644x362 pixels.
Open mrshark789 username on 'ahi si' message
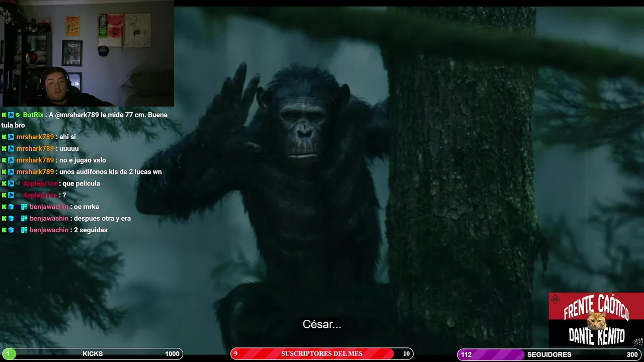click(x=35, y=137)
